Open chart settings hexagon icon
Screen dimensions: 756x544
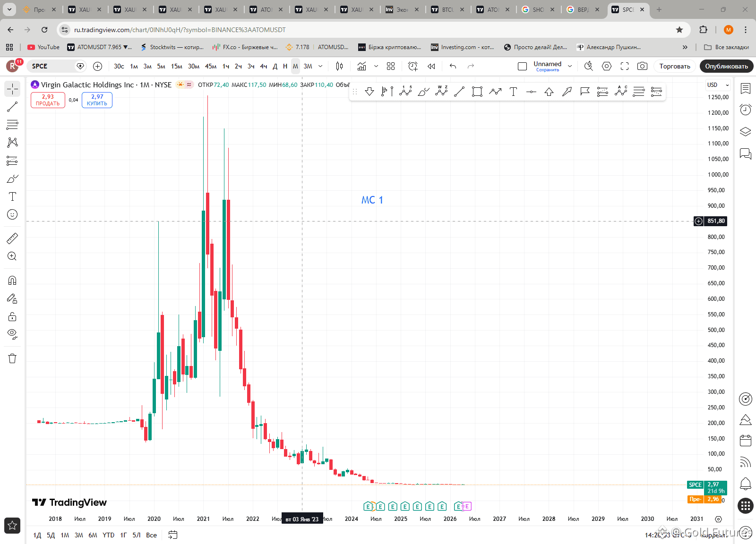pos(607,67)
